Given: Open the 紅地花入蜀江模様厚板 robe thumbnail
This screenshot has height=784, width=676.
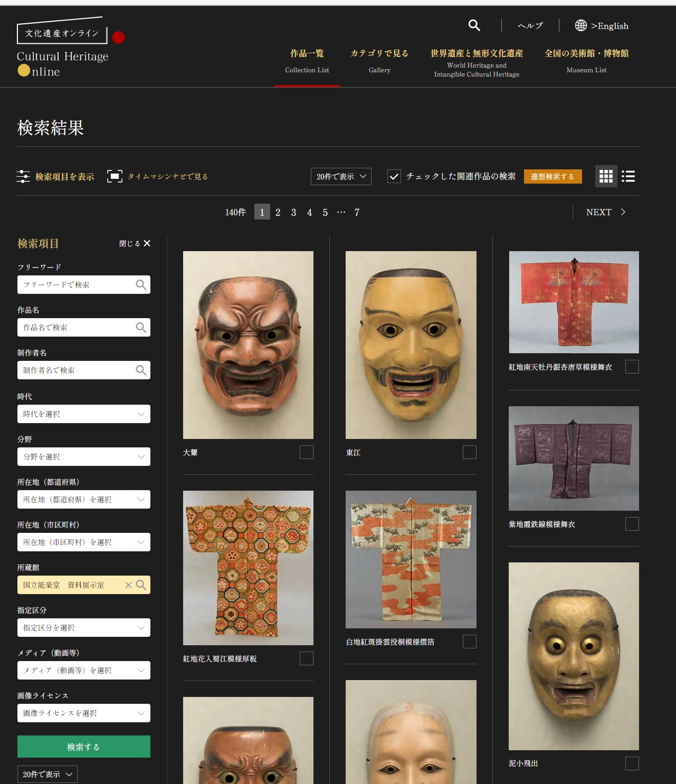Looking at the screenshot, I should (x=248, y=568).
